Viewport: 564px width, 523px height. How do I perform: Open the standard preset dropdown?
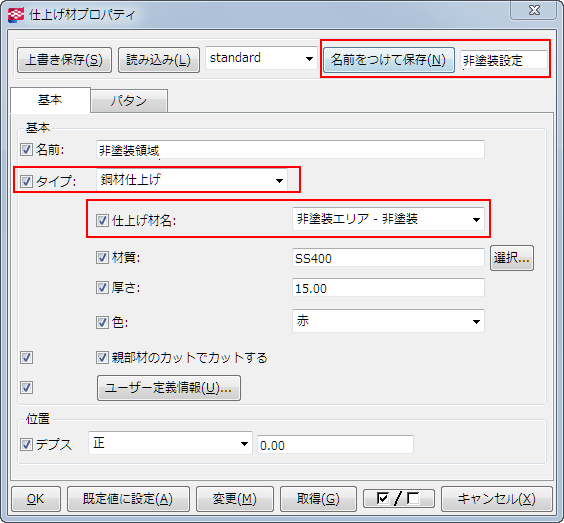[x=261, y=58]
